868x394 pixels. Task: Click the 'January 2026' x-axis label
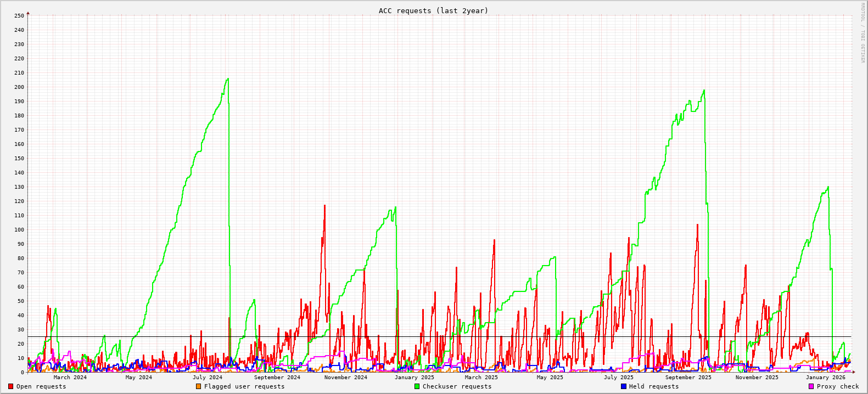click(x=825, y=377)
